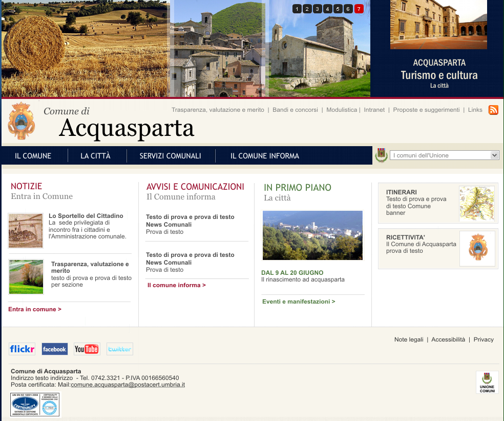Open 'Lo Sportello del Cittadino' news title
The height and width of the screenshot is (421, 504).
click(x=86, y=216)
